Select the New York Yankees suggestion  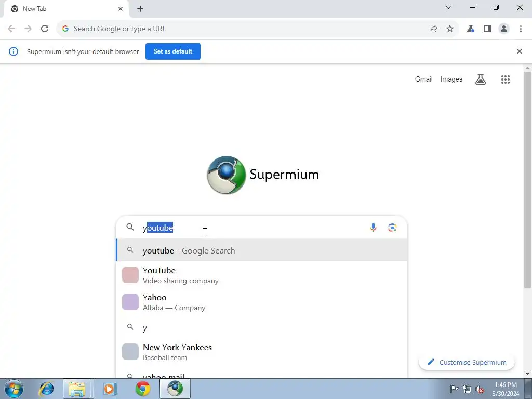coord(262,352)
